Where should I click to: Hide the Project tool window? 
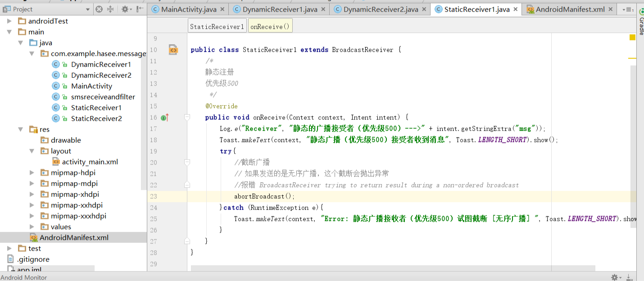(140, 9)
